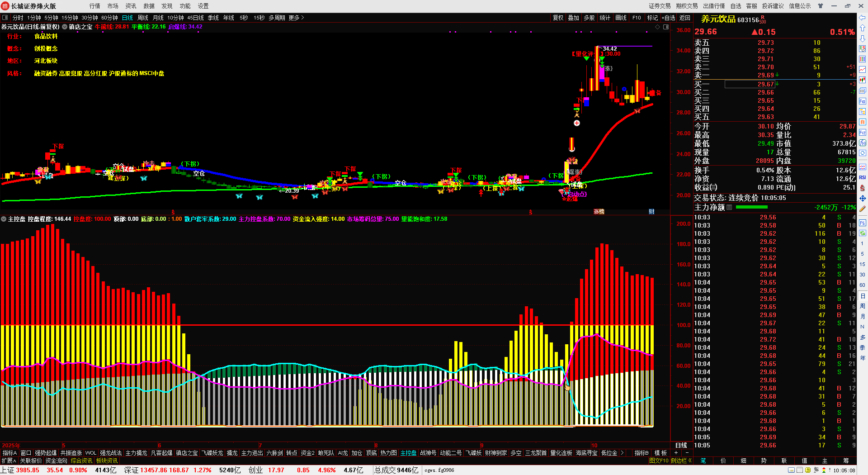Viewport: 868px width, 475px height.
Task: Click the down arrow icon in right sidebar
Action: [863, 38]
